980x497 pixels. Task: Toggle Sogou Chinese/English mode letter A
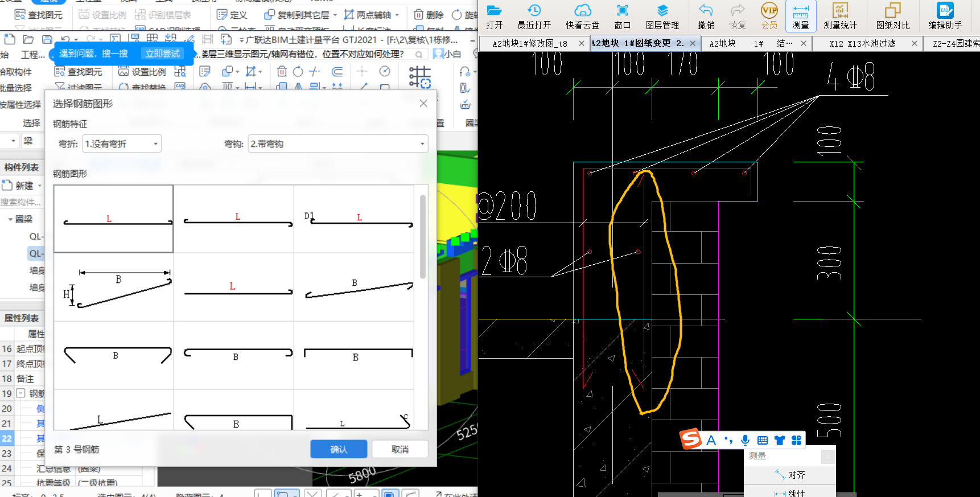tap(711, 440)
